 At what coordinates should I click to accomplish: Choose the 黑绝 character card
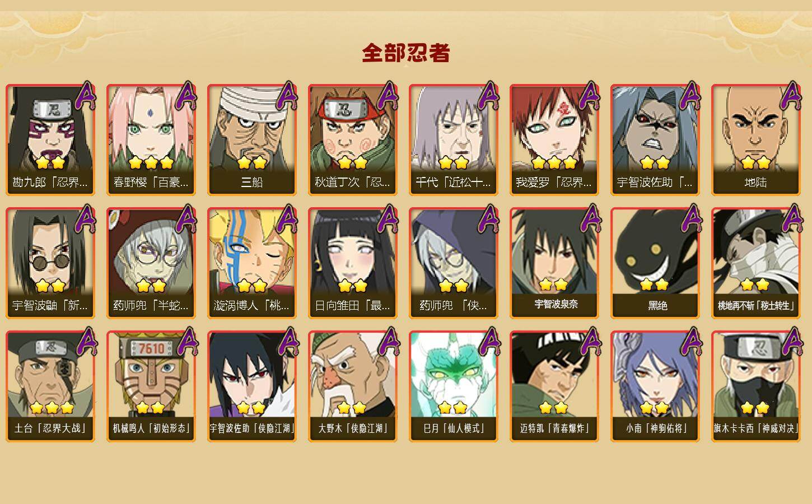(655, 263)
